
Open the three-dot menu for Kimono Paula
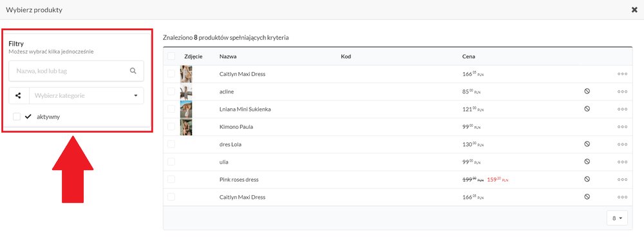click(x=622, y=127)
